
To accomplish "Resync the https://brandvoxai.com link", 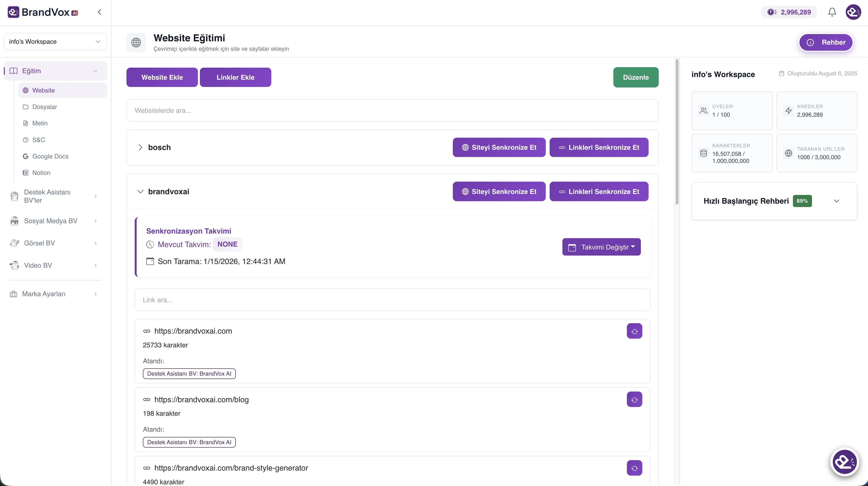I will 635,331.
